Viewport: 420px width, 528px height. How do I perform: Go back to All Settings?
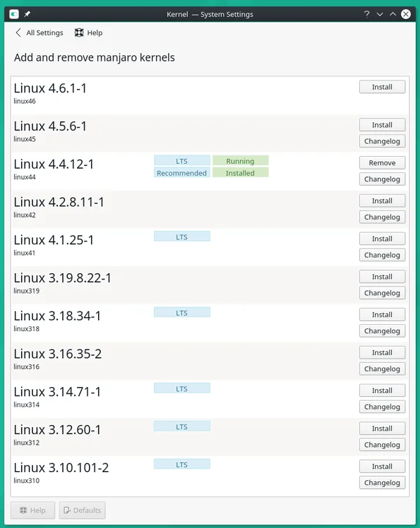click(x=39, y=33)
